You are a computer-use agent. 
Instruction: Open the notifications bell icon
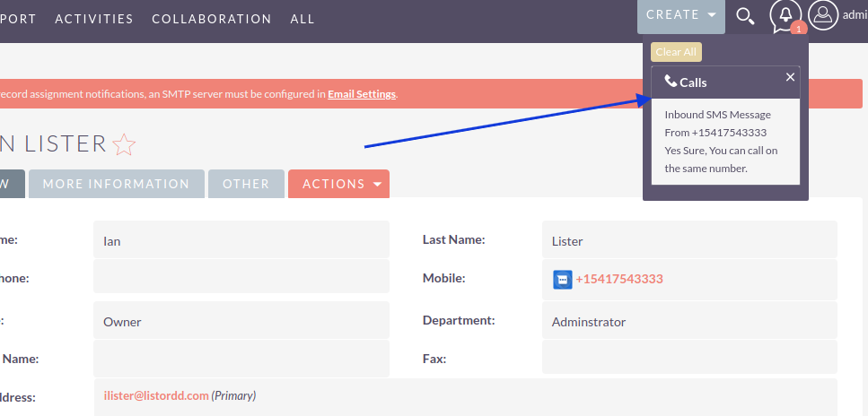pyautogui.click(x=785, y=15)
